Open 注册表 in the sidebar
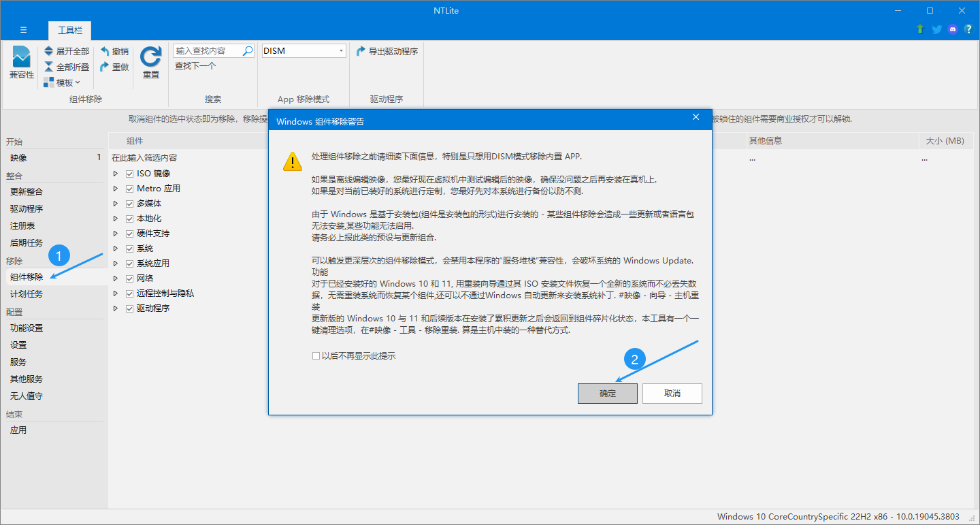This screenshot has width=980, height=525. pos(54,226)
